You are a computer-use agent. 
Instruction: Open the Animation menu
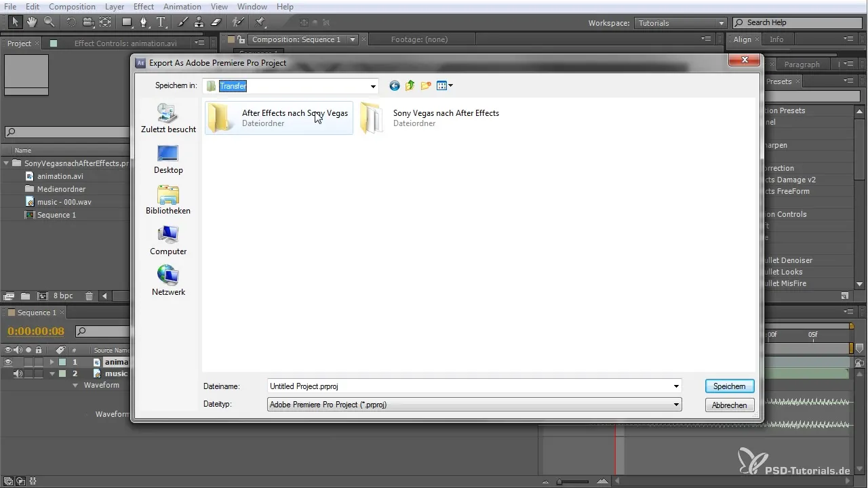[182, 7]
